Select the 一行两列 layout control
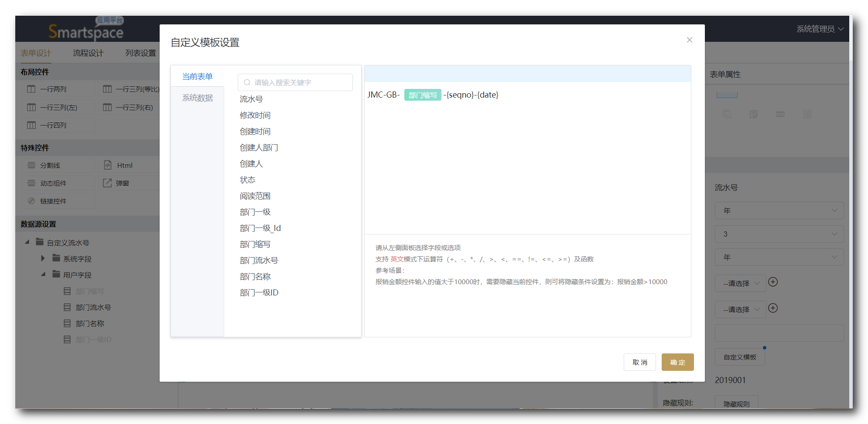Viewport: 868px width, 424px height. (58, 89)
